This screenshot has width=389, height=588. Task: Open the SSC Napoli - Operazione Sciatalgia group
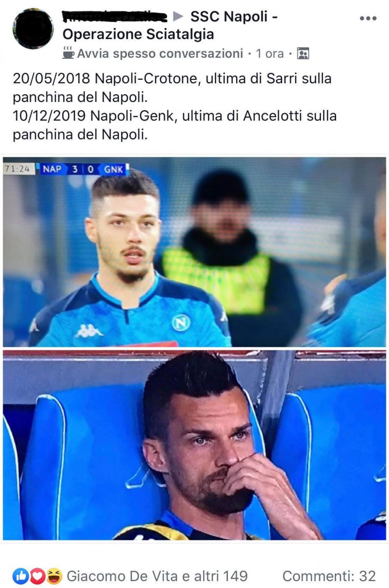(x=170, y=25)
